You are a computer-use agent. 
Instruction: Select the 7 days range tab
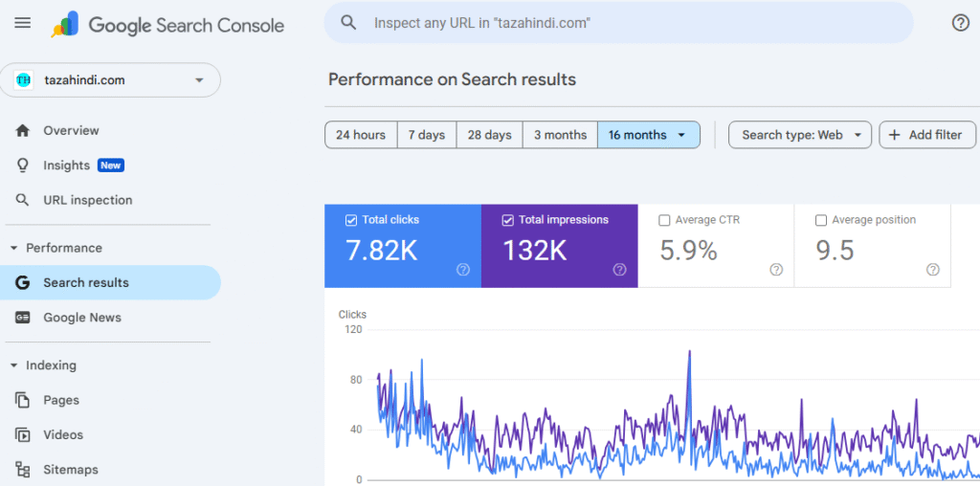pos(427,135)
